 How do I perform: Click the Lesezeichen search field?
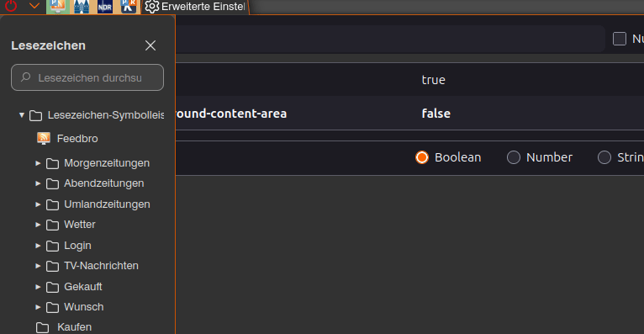[x=87, y=77]
